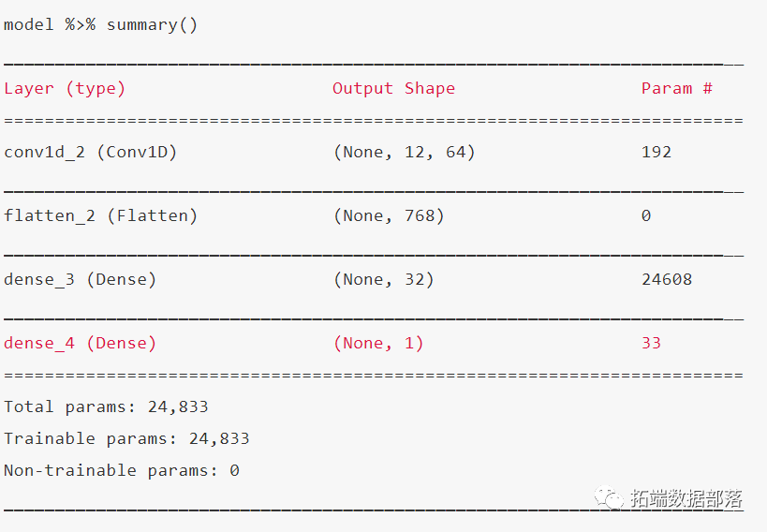Click the (None, 768) output shape
This screenshot has height=532, width=767.
coord(389,215)
